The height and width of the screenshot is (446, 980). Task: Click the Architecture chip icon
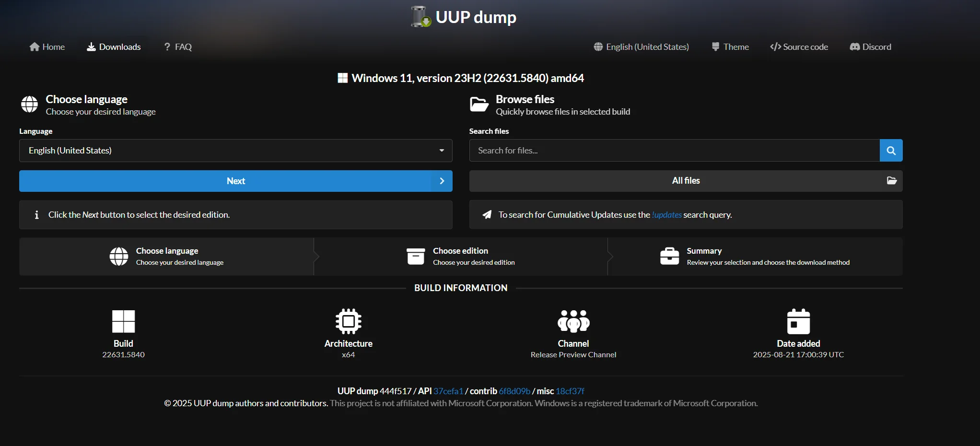tap(349, 321)
